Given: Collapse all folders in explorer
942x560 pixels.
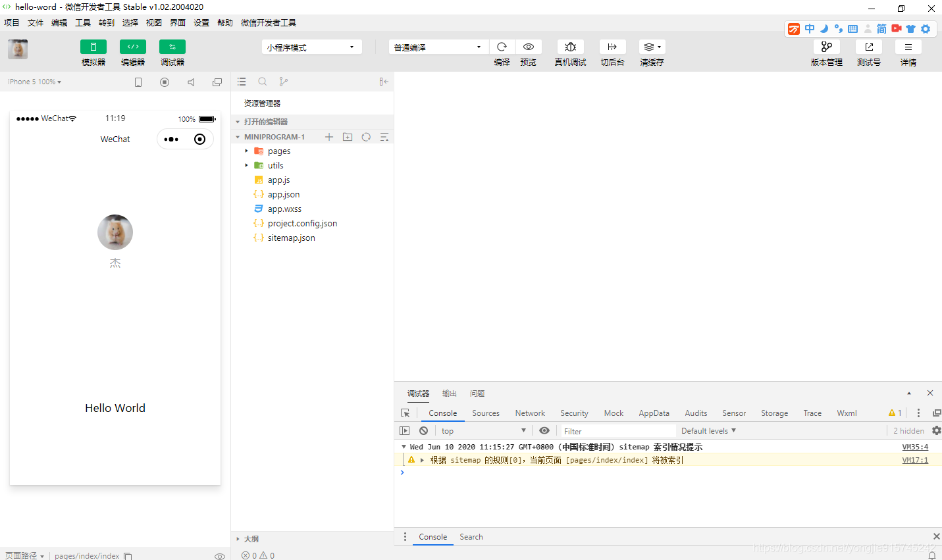Looking at the screenshot, I should (384, 137).
